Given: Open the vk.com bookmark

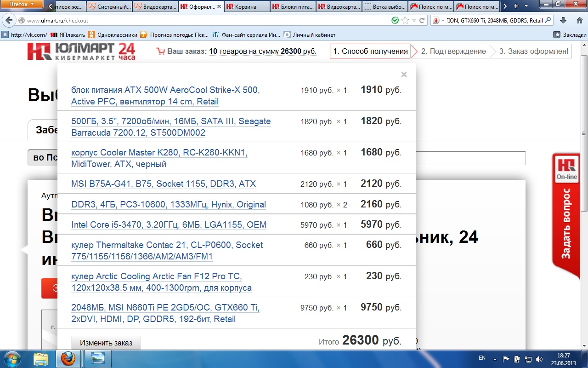Looking at the screenshot, I should (24, 34).
